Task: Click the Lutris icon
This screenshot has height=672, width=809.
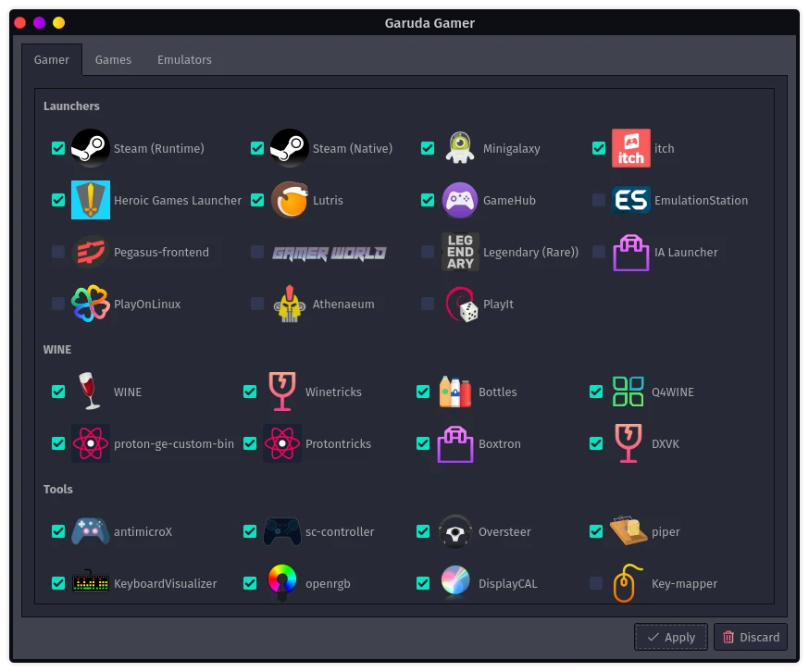Action: point(290,200)
